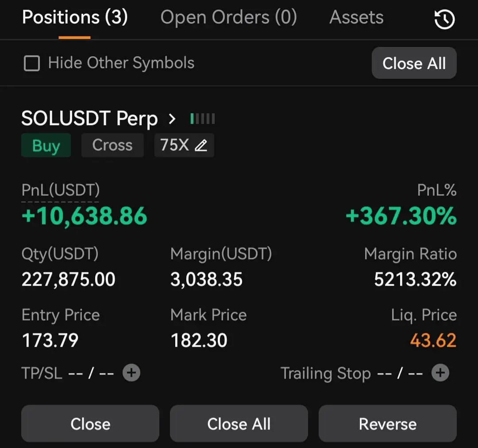This screenshot has height=448, width=478.
Task: Switch to the Assets tab
Action: (356, 17)
